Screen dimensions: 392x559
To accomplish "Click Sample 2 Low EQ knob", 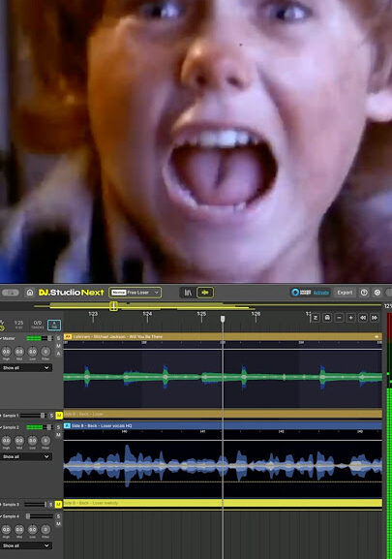I will (x=32, y=440).
